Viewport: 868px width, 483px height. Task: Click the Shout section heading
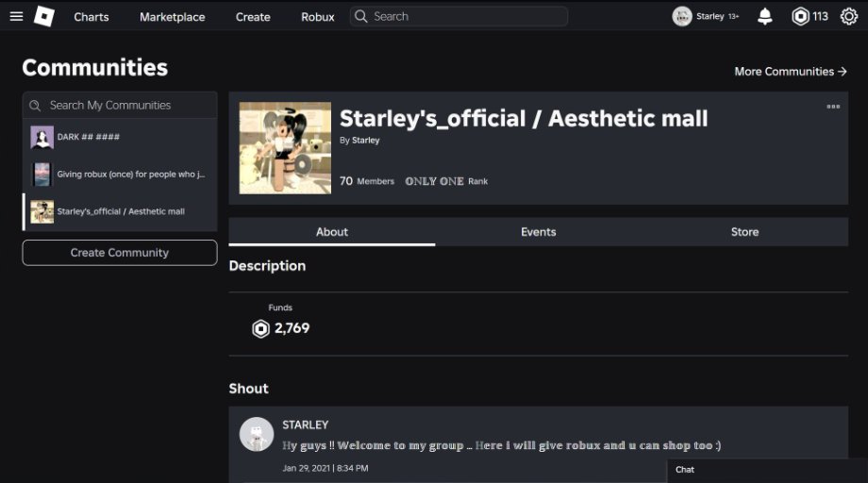pyautogui.click(x=248, y=389)
